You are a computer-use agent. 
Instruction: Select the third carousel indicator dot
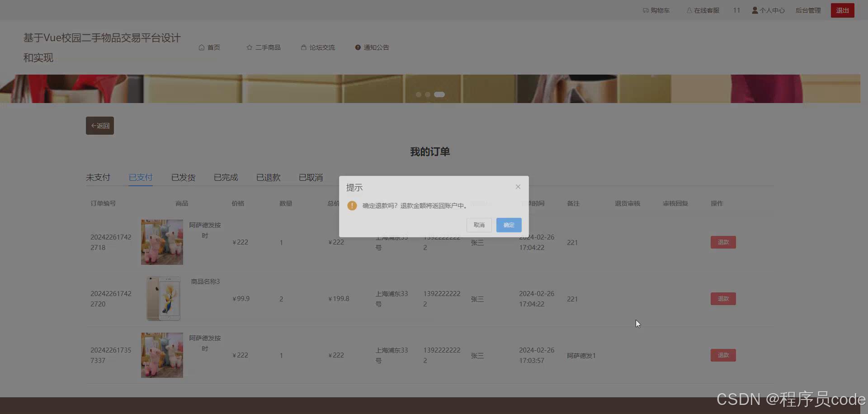(439, 94)
